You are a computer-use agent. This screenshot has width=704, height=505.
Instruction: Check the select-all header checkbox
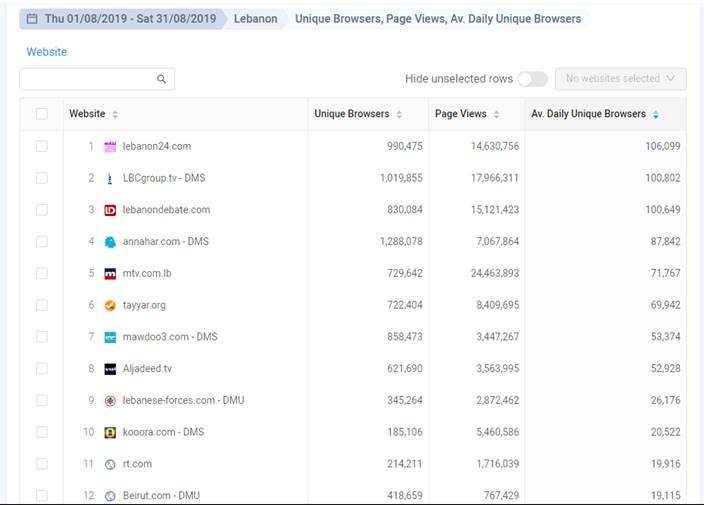pos(42,114)
